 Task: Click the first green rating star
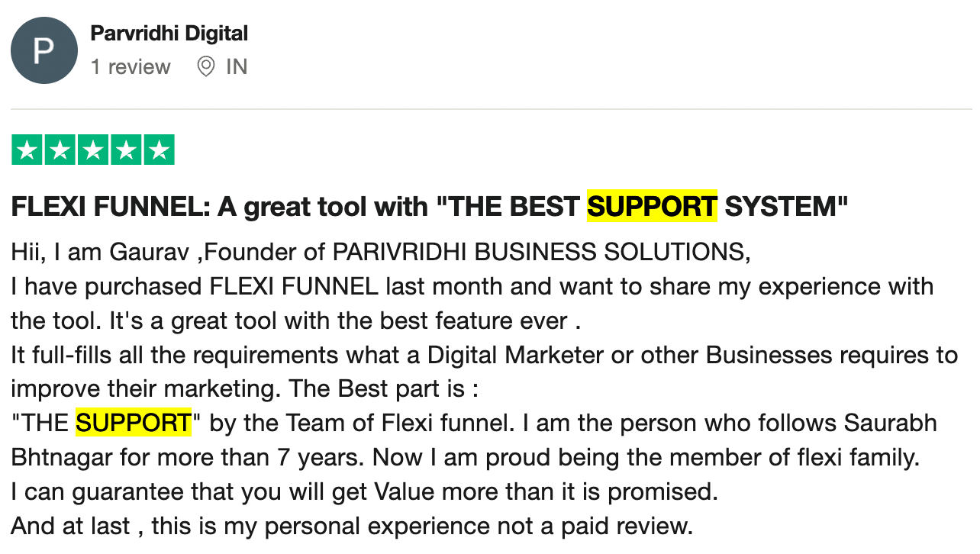(x=27, y=150)
